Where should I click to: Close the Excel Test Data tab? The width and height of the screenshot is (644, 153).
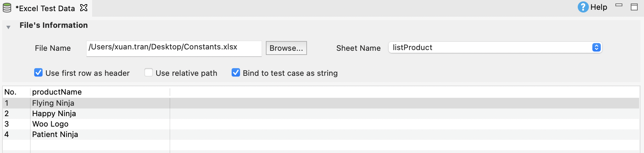(x=84, y=8)
